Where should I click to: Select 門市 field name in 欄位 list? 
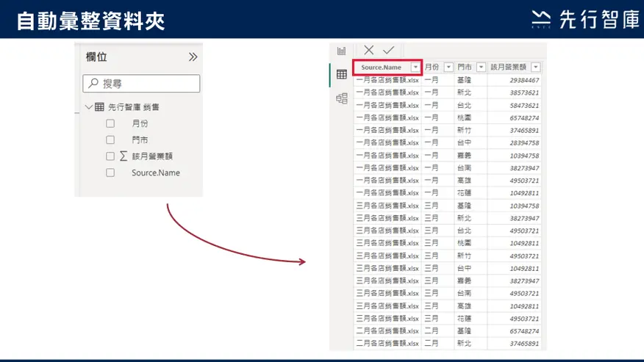(140, 140)
